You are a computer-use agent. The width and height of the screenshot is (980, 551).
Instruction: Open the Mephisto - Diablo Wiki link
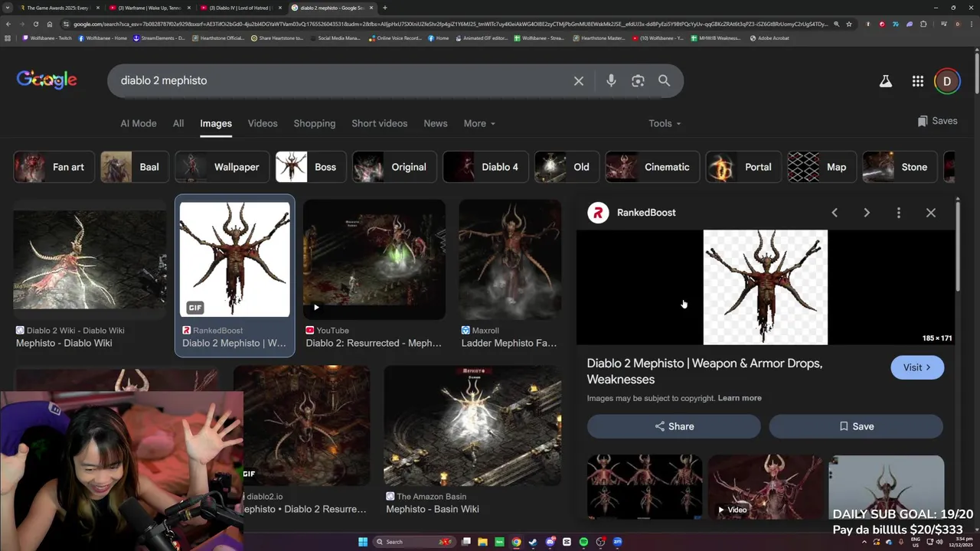(x=64, y=343)
